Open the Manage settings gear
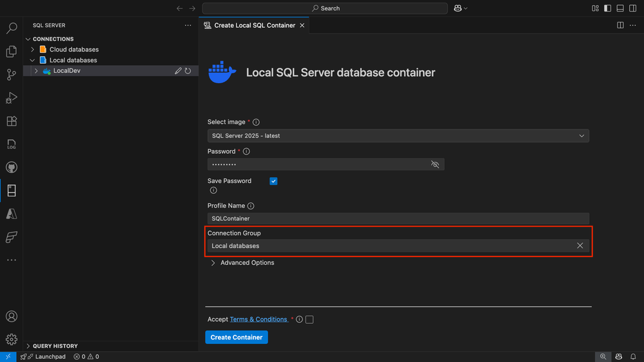 coord(12,339)
